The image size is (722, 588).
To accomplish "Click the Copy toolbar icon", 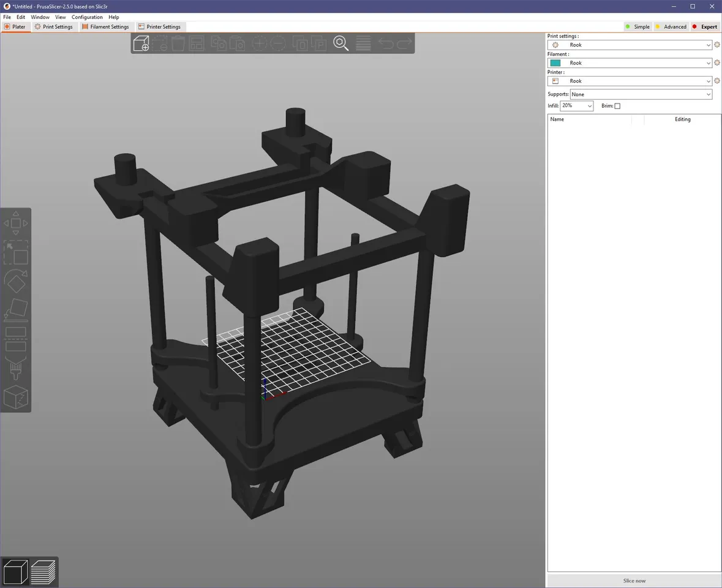I will tap(218, 43).
